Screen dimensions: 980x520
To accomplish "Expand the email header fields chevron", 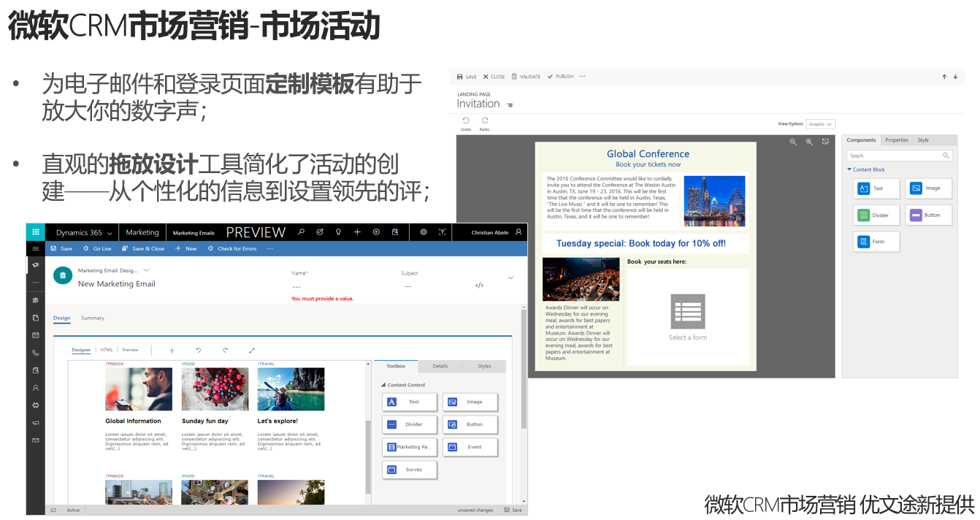I will [510, 278].
